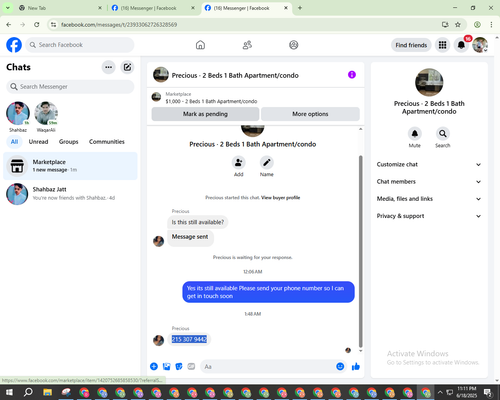
Task: Open File Explorer from the taskbar
Action: [x=48, y=392]
